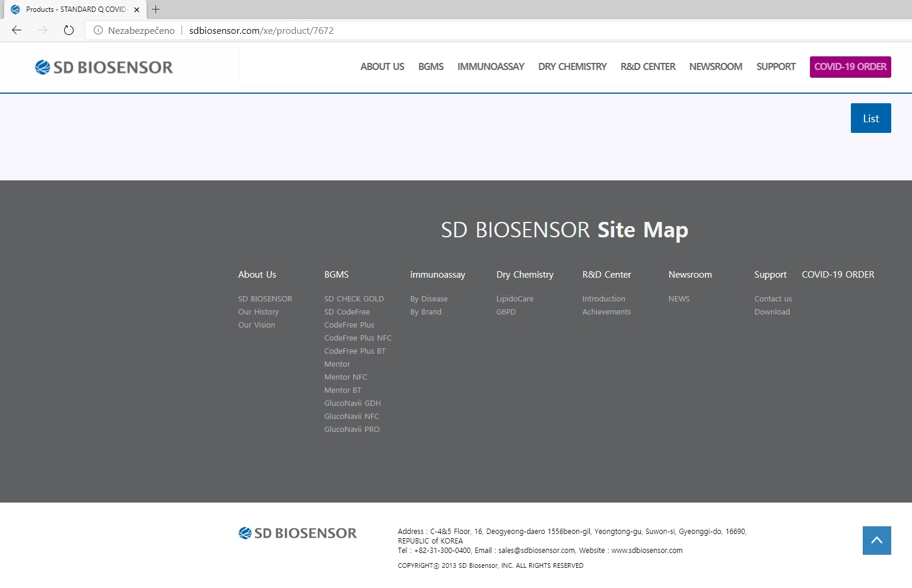Open the ABOUT US menu
Viewport: 912px width, 588px height.
(382, 66)
